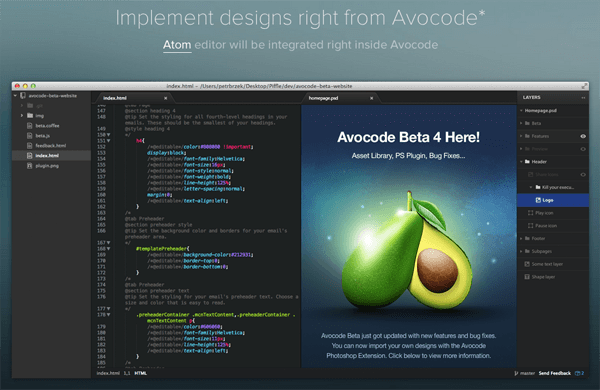Toggle visibility eye of Features layer
The image size is (600, 390).
pyautogui.click(x=583, y=136)
